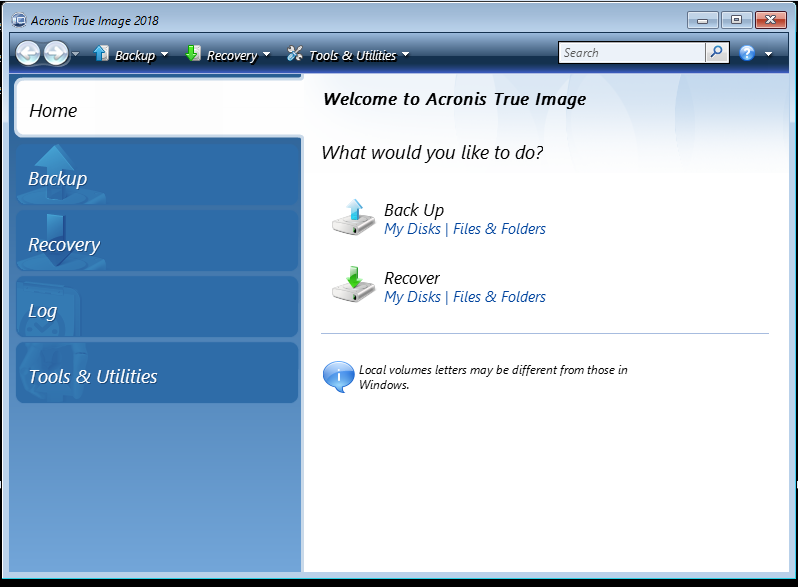Expand the navigation history dropdown arrow

pos(76,55)
